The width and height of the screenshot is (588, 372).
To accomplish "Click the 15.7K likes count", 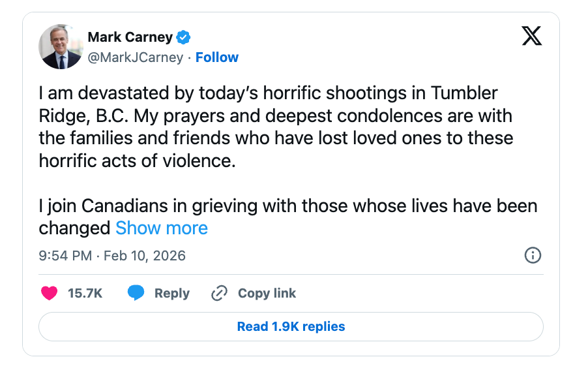I will click(x=85, y=293).
